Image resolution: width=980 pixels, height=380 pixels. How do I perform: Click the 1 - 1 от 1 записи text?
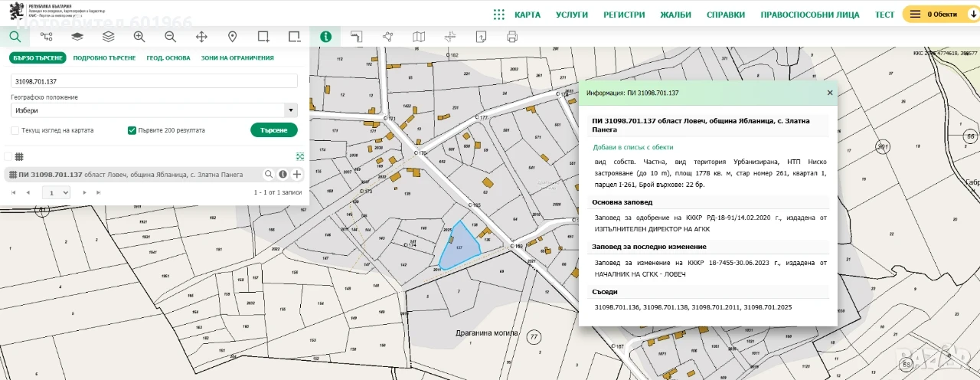[278, 193]
